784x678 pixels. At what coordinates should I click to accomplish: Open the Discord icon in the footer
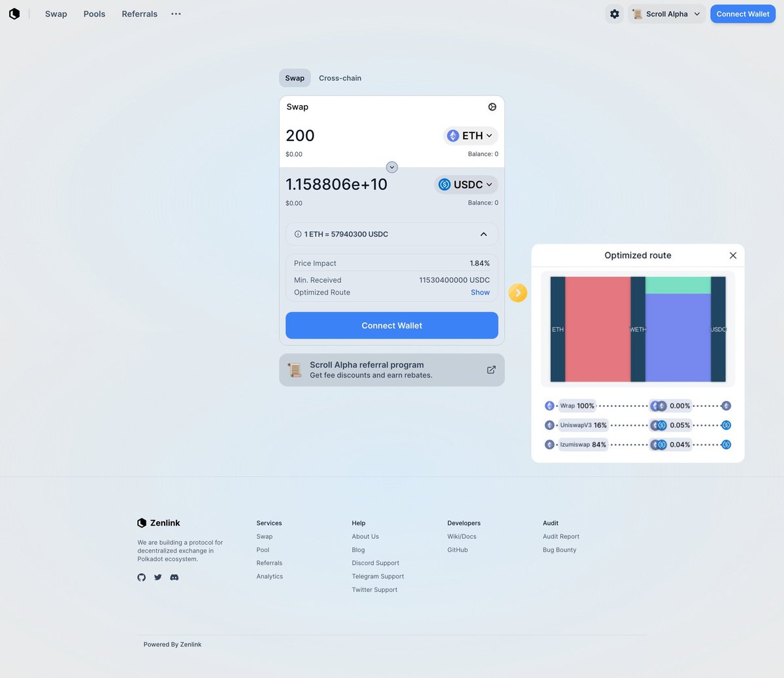pos(174,577)
